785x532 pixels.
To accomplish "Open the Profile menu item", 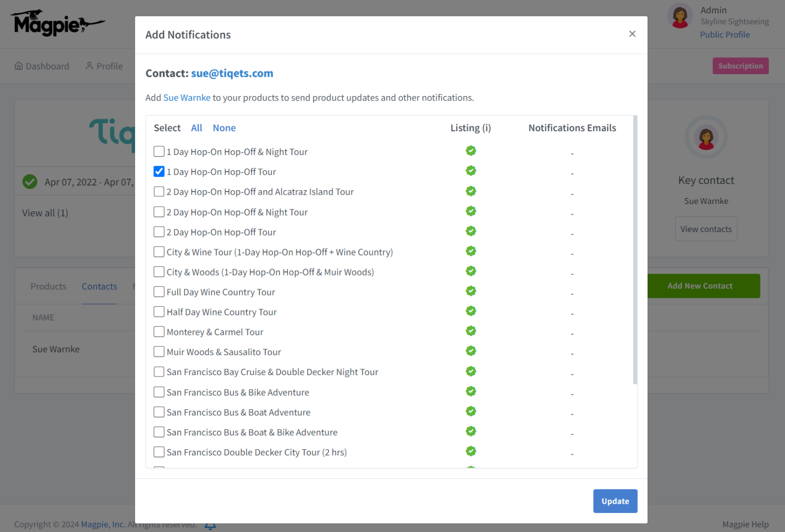I will [x=104, y=66].
